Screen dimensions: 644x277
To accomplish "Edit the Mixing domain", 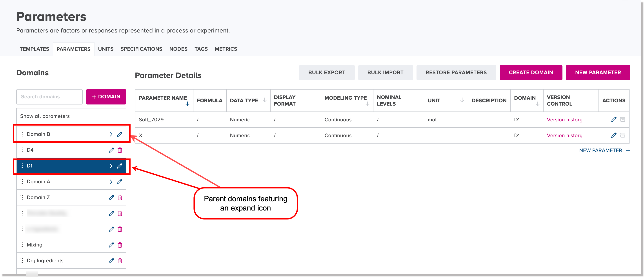I will tap(111, 245).
